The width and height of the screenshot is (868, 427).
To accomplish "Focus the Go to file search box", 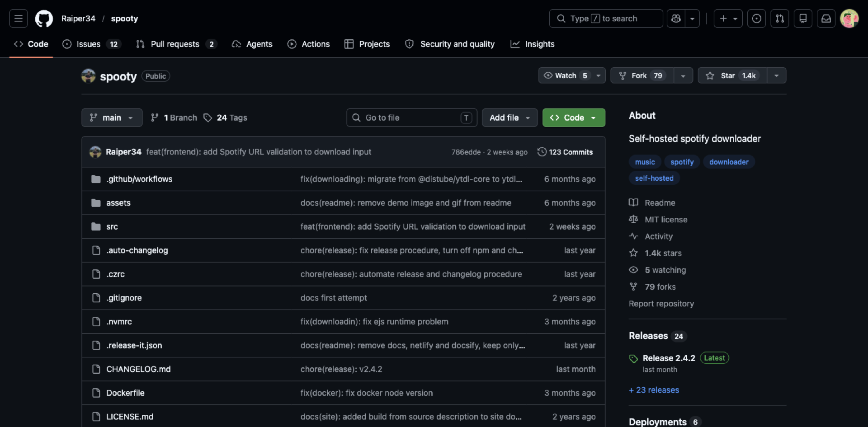I will tap(412, 117).
